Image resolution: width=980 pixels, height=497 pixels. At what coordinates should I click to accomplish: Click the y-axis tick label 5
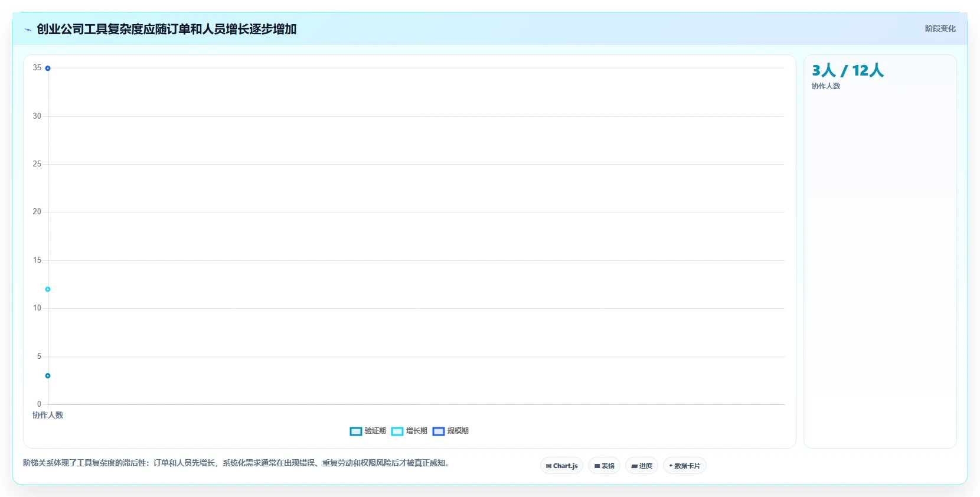pos(40,357)
